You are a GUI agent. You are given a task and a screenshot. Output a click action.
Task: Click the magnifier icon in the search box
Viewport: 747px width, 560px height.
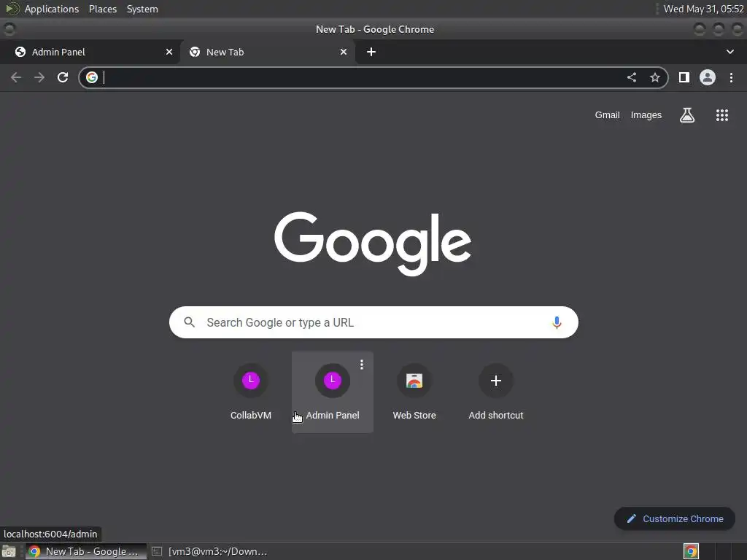(189, 322)
